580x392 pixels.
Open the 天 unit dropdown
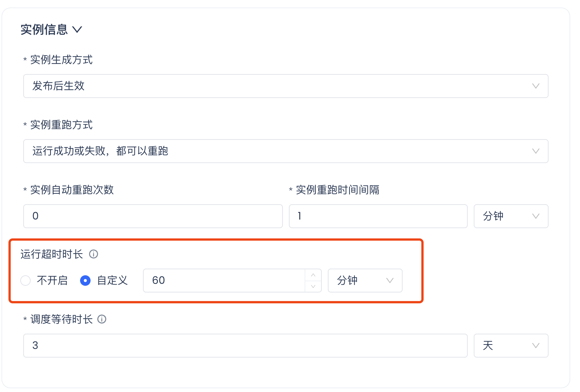click(x=511, y=346)
